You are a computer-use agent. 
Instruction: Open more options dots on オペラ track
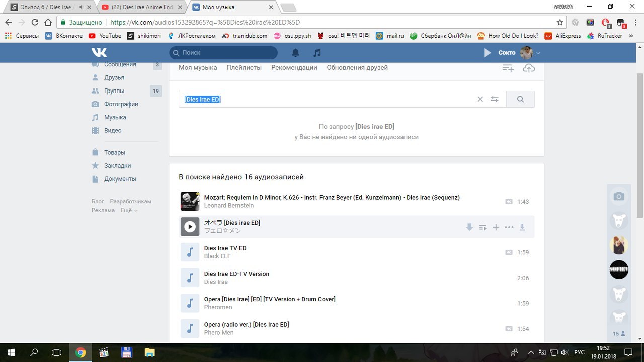(x=509, y=227)
